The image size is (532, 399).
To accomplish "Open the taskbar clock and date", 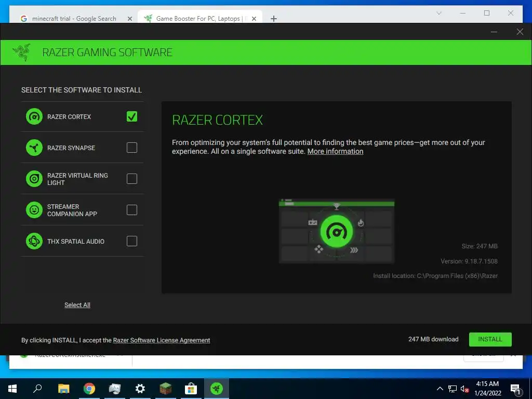I will [x=487, y=389].
